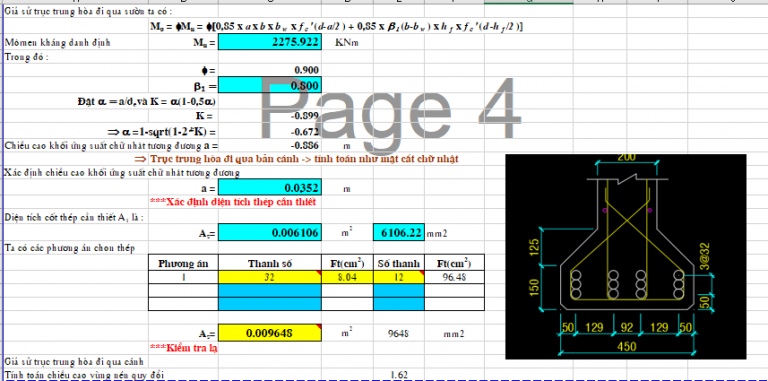The image size is (768, 381).
Task: Click the α result -0.672
Action: (x=304, y=131)
